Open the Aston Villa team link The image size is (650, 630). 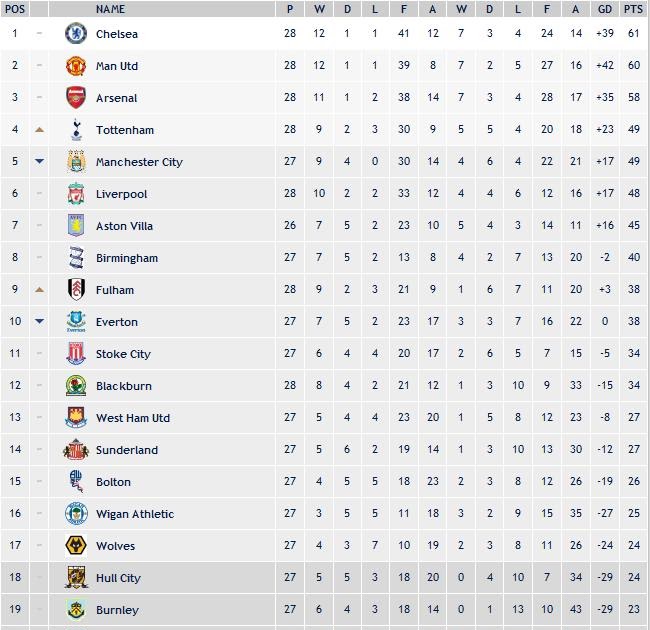coord(124,226)
